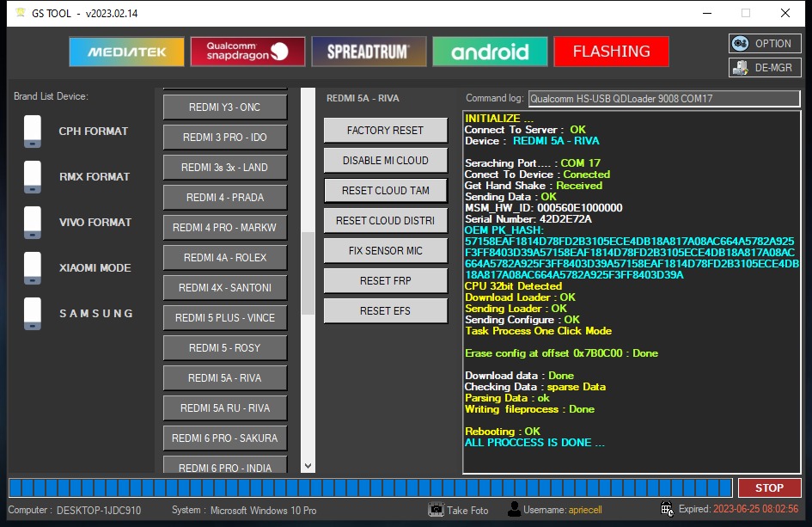
Task: Click the Serial Number log line
Action: tap(528, 219)
